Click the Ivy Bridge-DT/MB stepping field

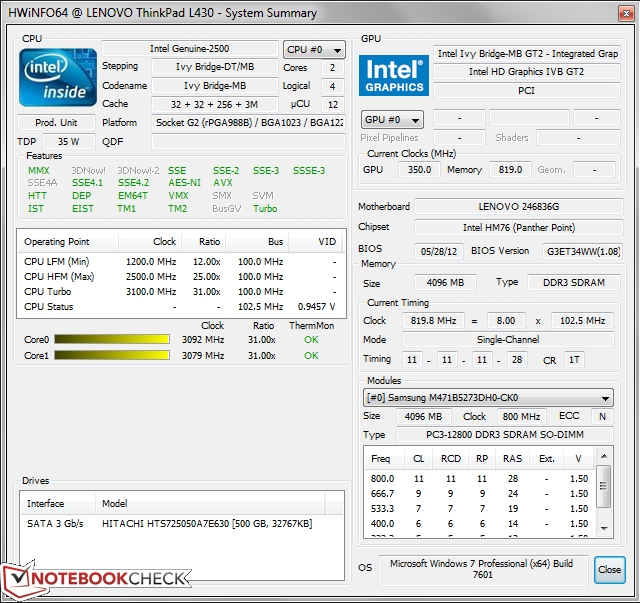pyautogui.click(x=215, y=67)
